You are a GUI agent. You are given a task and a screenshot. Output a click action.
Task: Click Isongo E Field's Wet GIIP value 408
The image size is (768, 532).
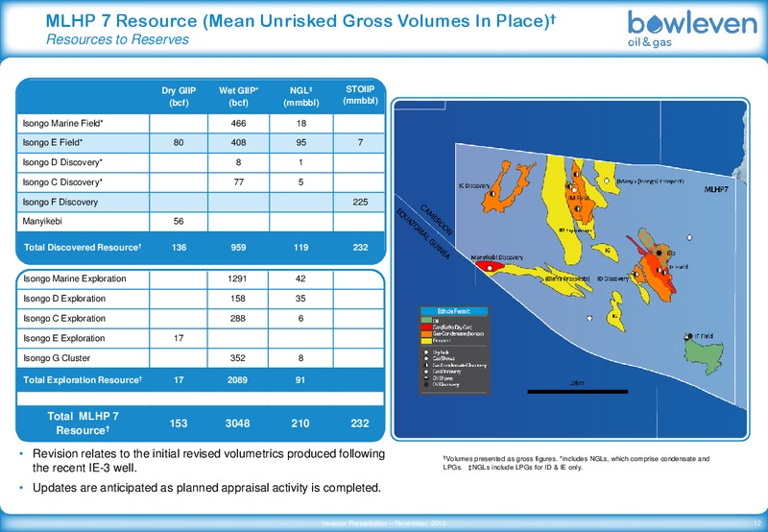(x=238, y=142)
